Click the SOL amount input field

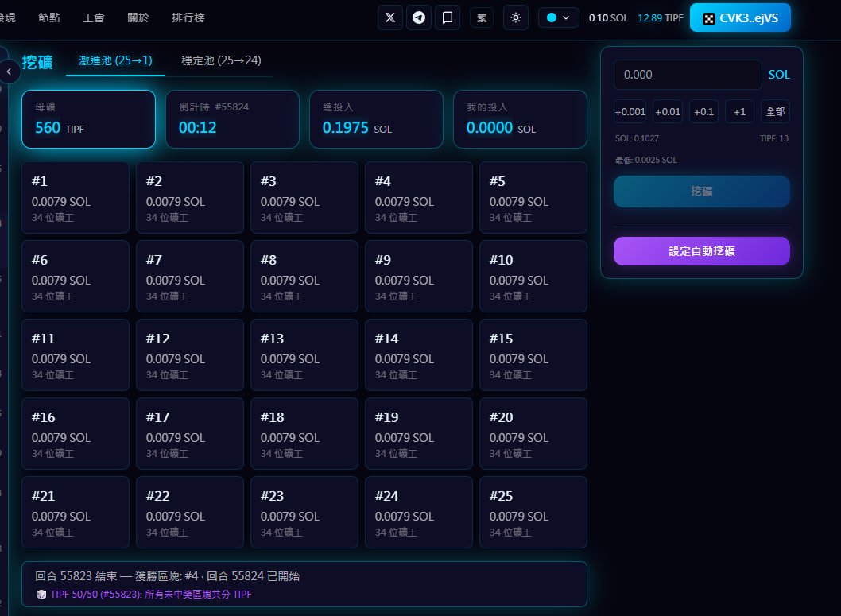(x=688, y=75)
